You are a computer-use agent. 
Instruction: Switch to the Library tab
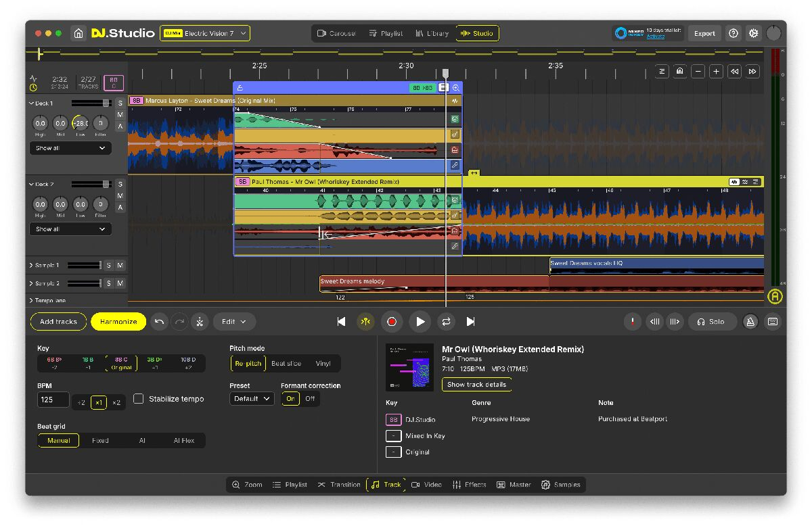432,33
